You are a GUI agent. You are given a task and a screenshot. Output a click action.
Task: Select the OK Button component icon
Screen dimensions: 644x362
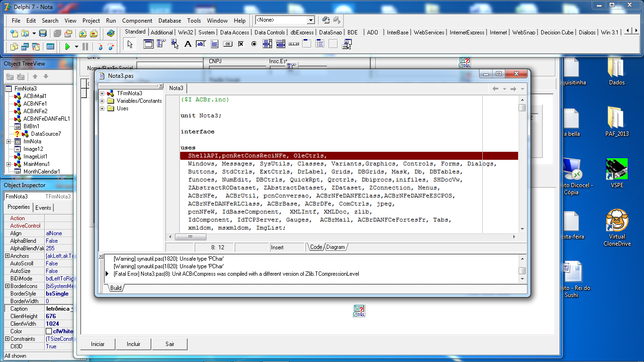pos(228,44)
